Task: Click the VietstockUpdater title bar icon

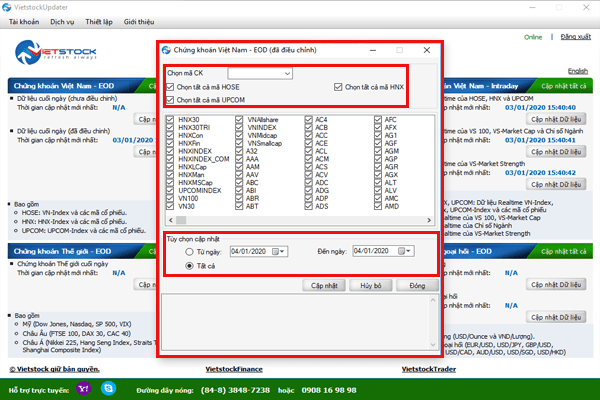Action: 7,7
